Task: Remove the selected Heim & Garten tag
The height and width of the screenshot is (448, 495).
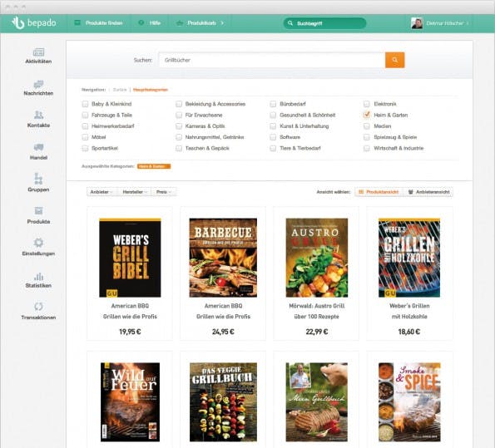Action: pos(154,166)
